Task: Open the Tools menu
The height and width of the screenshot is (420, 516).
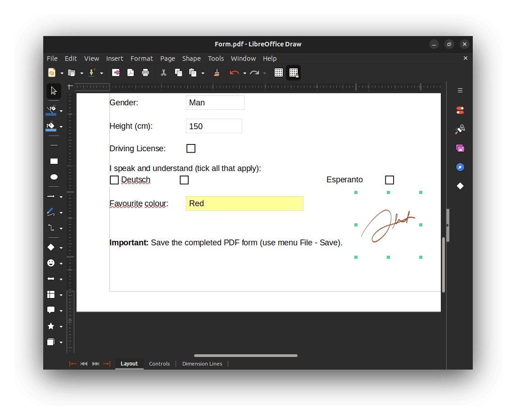Action: tap(216, 59)
